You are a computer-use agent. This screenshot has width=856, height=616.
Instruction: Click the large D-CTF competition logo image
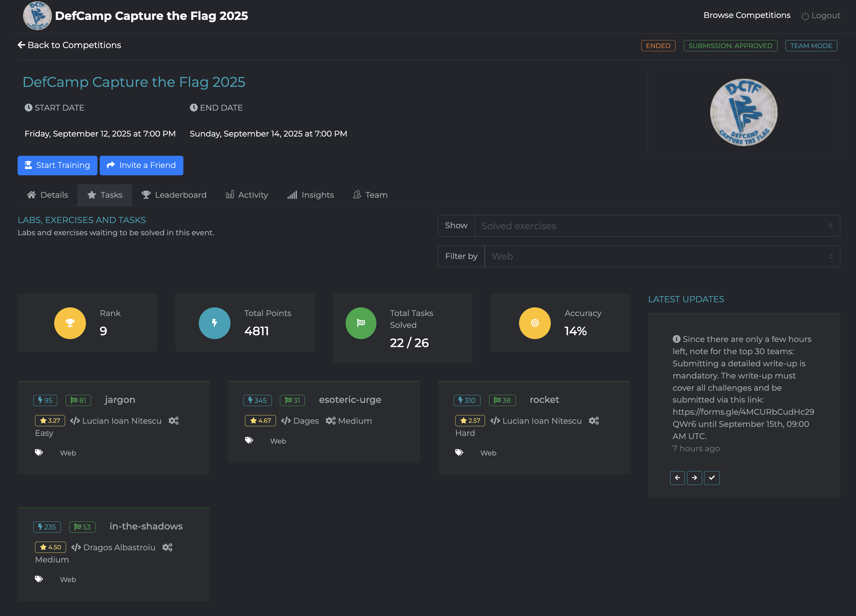coord(743,112)
